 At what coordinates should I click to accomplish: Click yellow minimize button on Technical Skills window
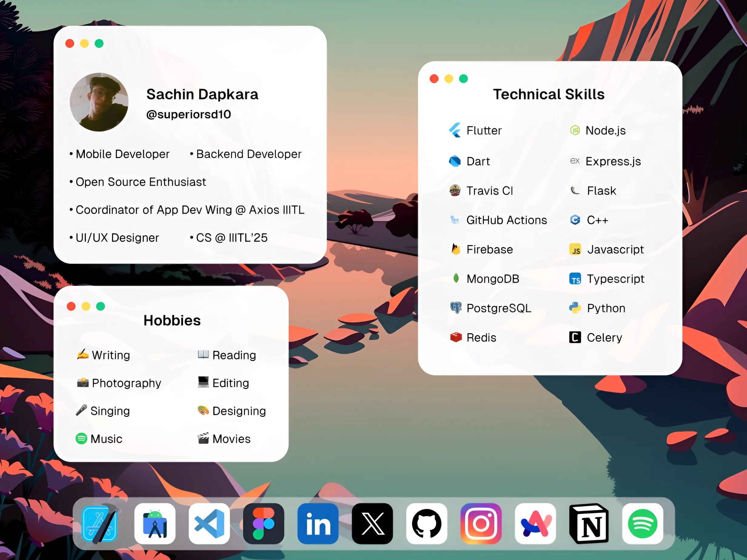point(448,79)
